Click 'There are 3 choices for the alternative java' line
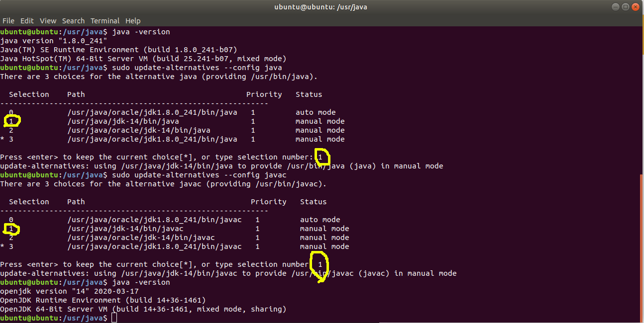 tap(159, 77)
